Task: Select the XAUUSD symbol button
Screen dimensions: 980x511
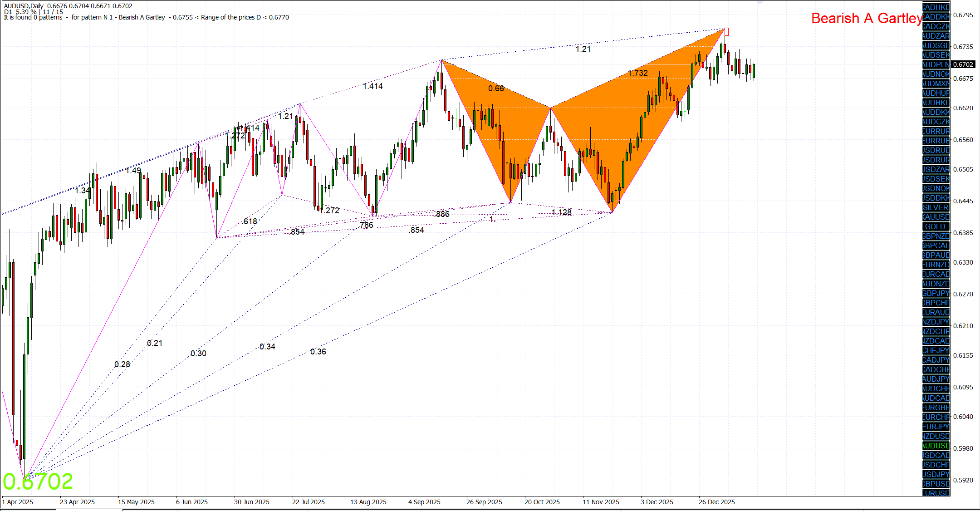Action: tap(936, 217)
